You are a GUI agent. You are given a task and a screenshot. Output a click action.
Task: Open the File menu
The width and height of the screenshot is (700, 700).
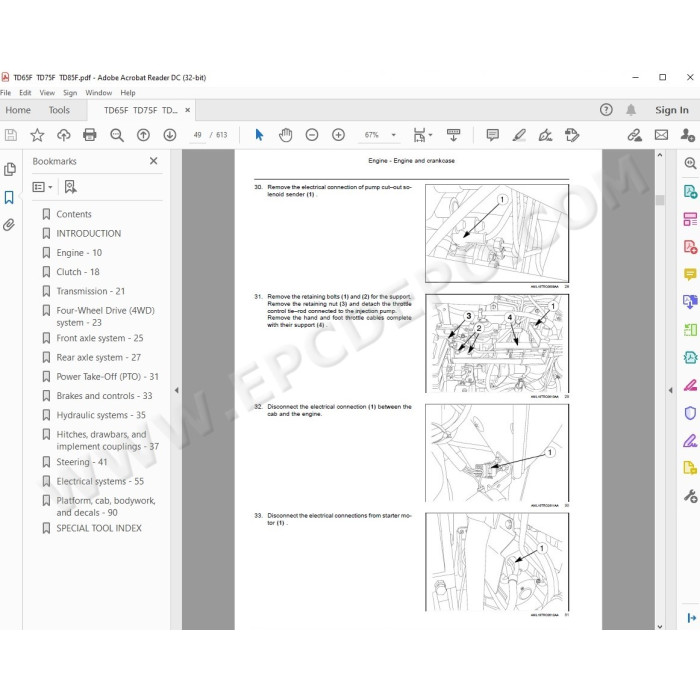coord(5,93)
